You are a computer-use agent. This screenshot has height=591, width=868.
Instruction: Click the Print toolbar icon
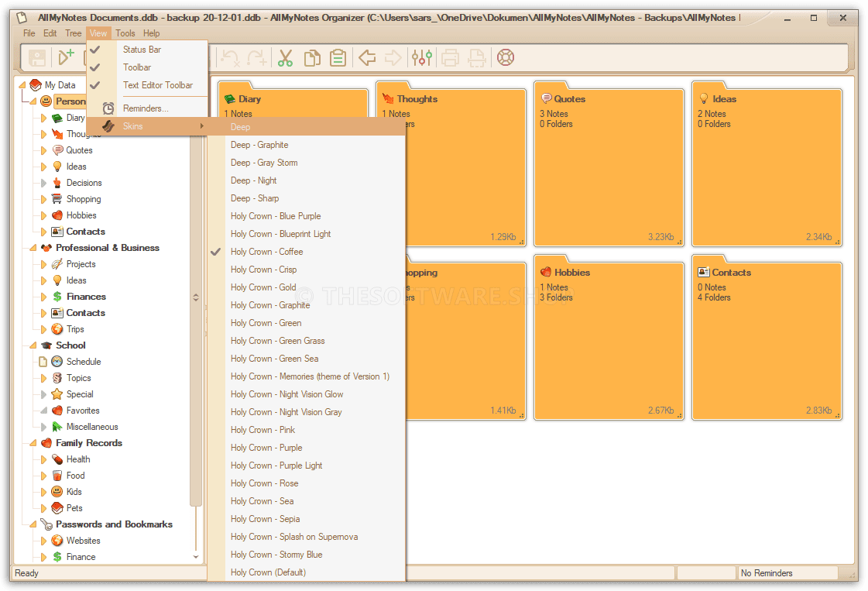click(450, 57)
